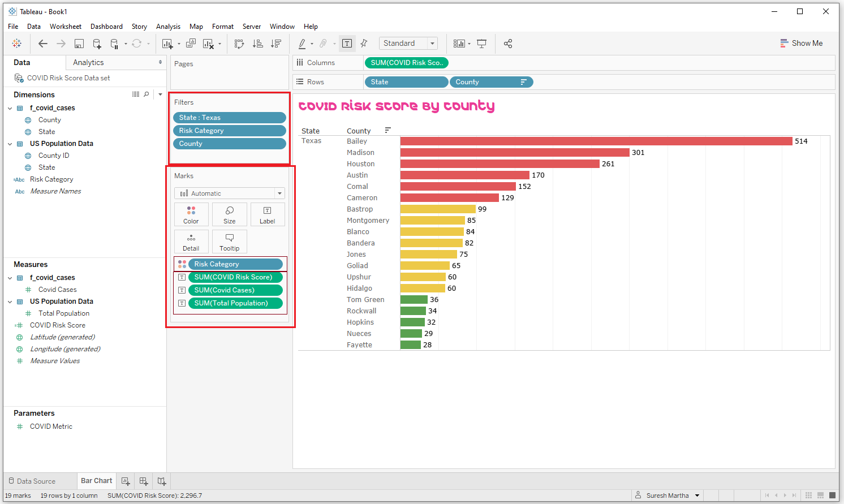Click the SUM(COVID Risk Score) pill in Columns
Screen dimensions: 844x504
click(406, 63)
